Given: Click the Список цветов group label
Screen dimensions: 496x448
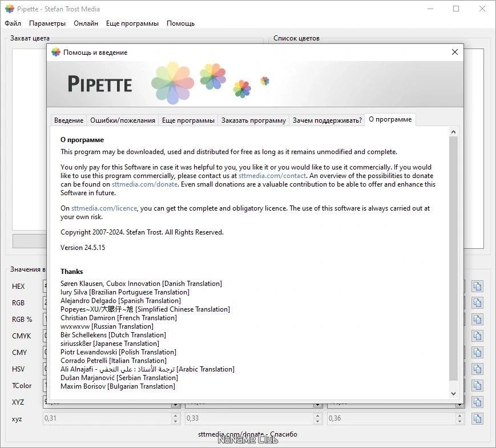Looking at the screenshot, I should 296,38.
